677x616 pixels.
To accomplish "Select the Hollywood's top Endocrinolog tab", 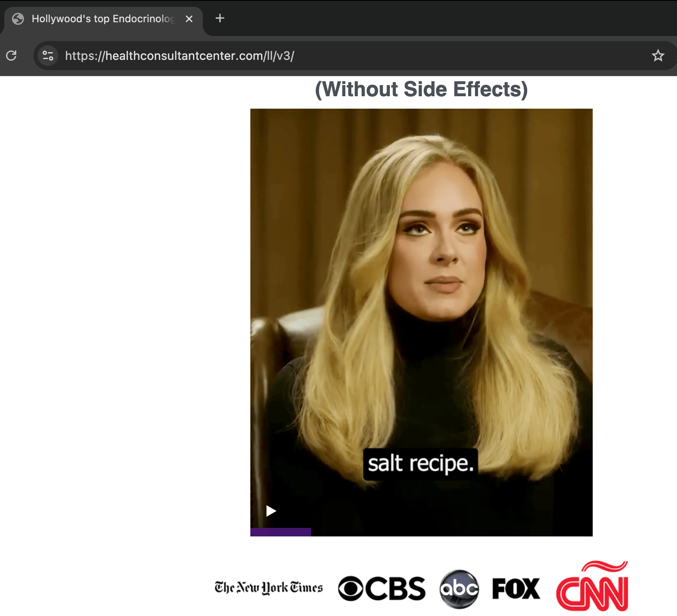I will (x=103, y=19).
